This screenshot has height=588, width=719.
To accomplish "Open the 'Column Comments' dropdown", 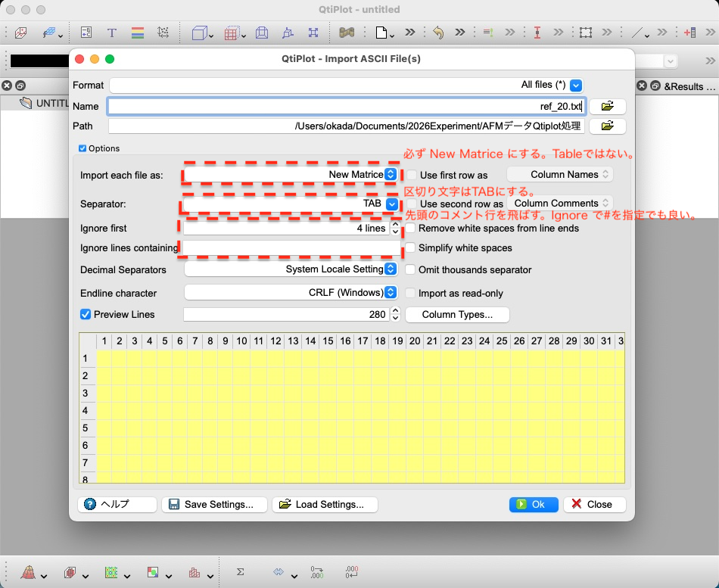I will [x=560, y=203].
